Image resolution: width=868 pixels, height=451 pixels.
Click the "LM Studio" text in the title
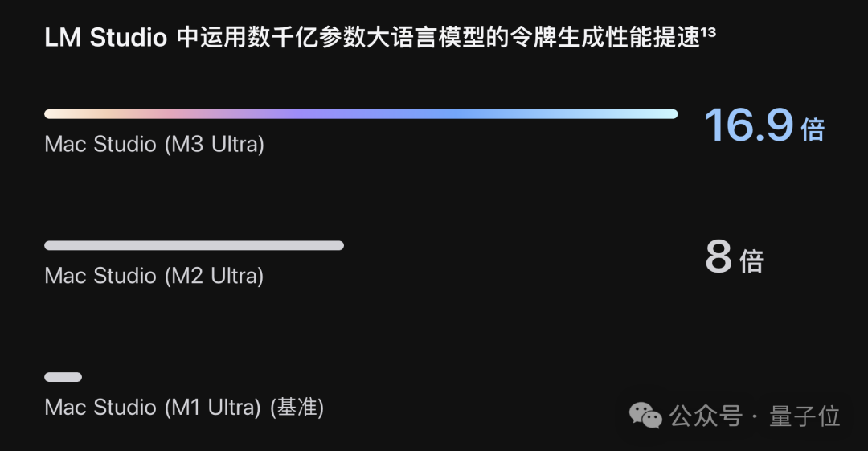pos(106,39)
